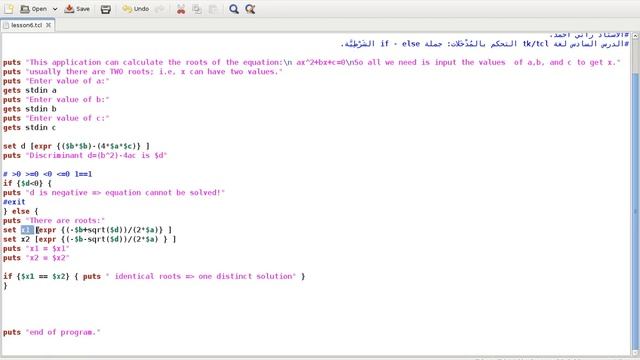Click the line puts "x2 = $x2"
The image size is (640, 360).
[x=36, y=258]
